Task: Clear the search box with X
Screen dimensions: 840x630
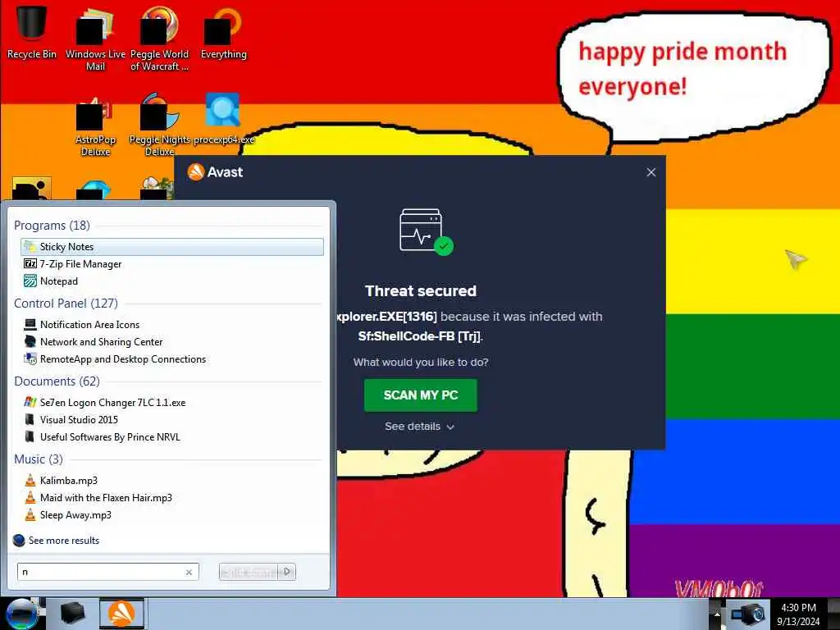Action: click(189, 572)
